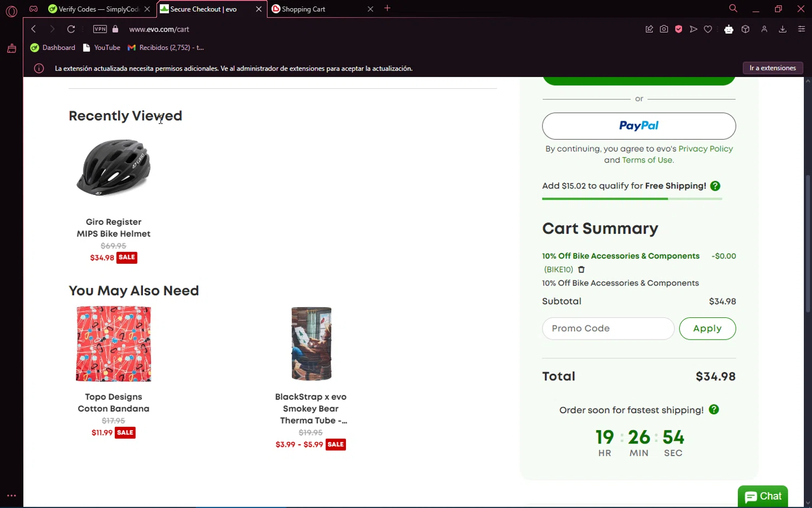Open the YouTube bookmark

pyautogui.click(x=102, y=48)
